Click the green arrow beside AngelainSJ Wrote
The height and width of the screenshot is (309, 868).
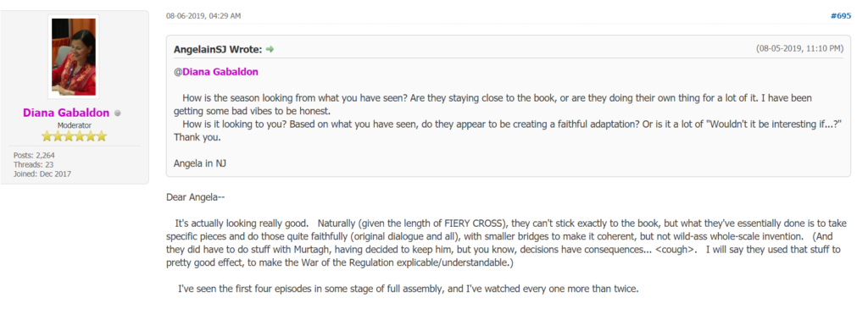270,49
